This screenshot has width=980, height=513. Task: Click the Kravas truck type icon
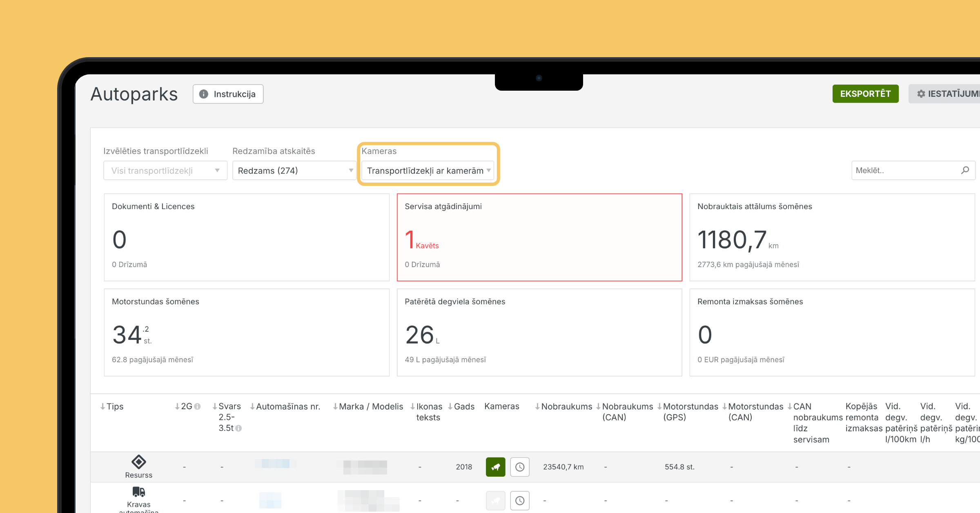coord(139,491)
